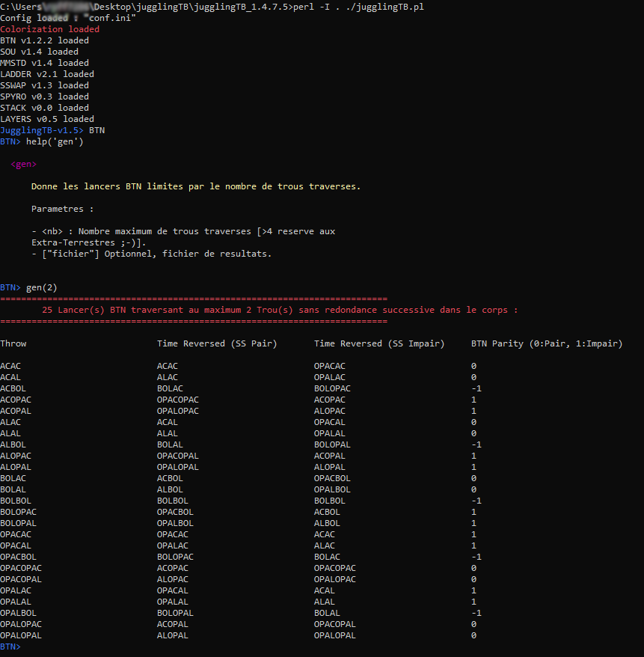Click the 'Parametres :' help text

[x=63, y=209]
